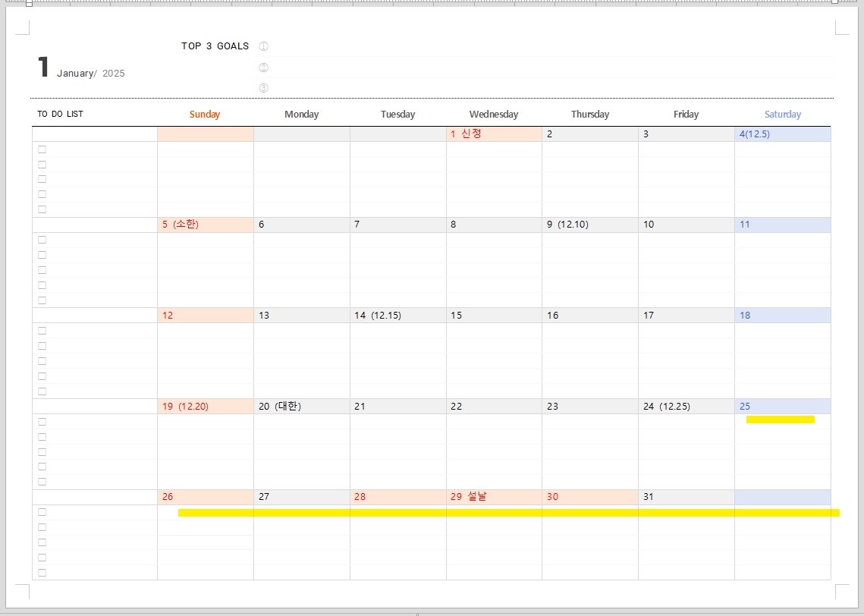This screenshot has width=864, height=616.
Task: Select the 1 신정 holiday date cell
Action: tap(494, 134)
